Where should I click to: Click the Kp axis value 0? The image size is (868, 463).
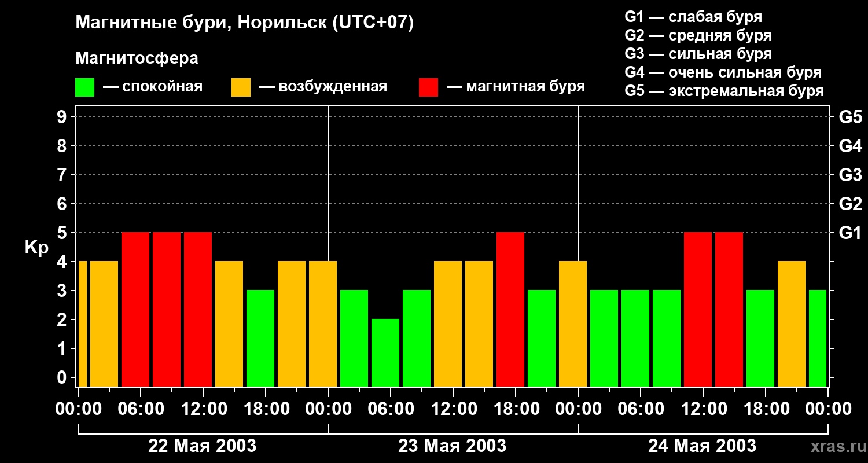[x=63, y=377]
